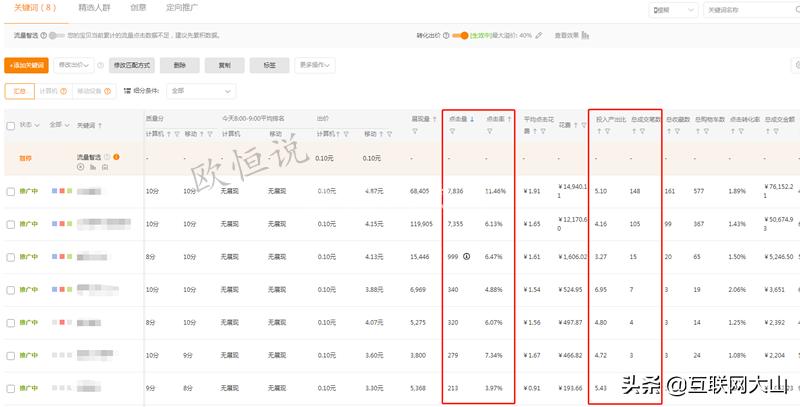This screenshot has height=407, width=800.
Task: Switch to 关键词 (8) tab
Action: pyautogui.click(x=35, y=8)
